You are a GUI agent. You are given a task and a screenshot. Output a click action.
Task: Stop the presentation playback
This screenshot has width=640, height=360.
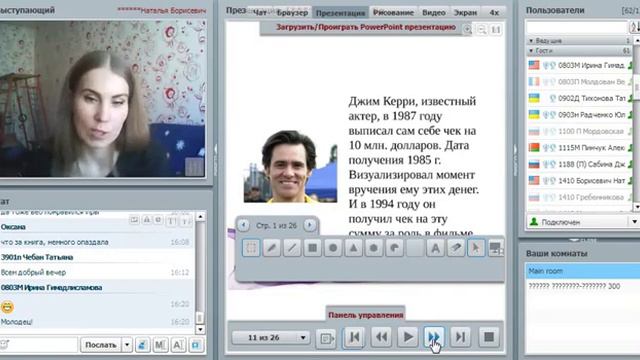[489, 337]
